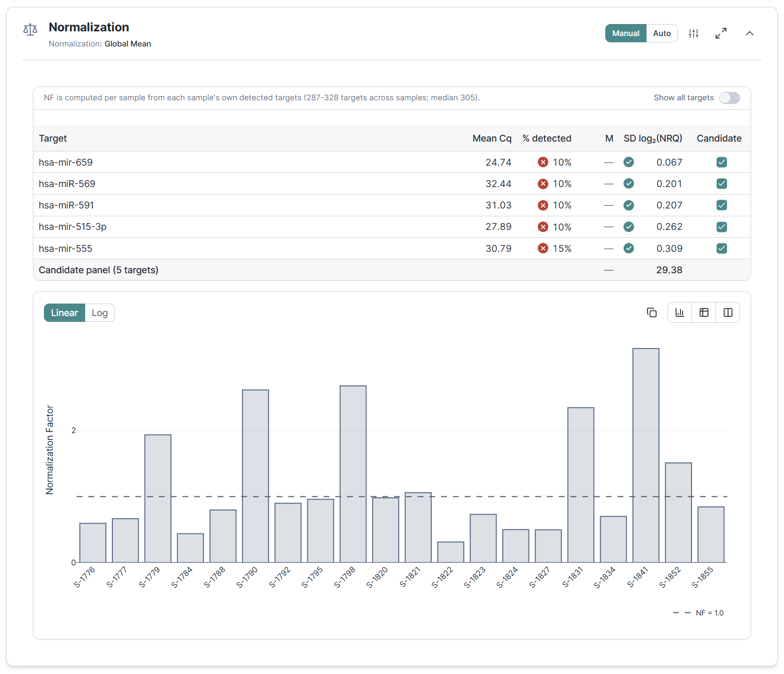Click the S-1831 bar in chart
Viewport: 784px width, 674px height.
[x=581, y=485]
